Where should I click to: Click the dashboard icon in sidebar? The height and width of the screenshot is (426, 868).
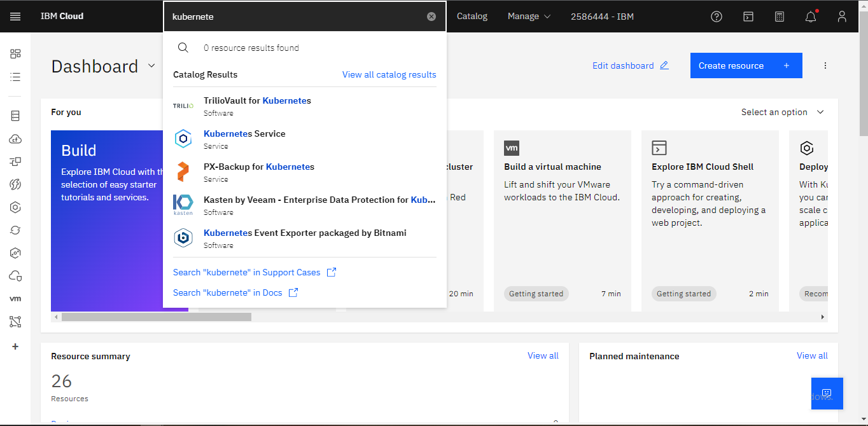point(15,54)
